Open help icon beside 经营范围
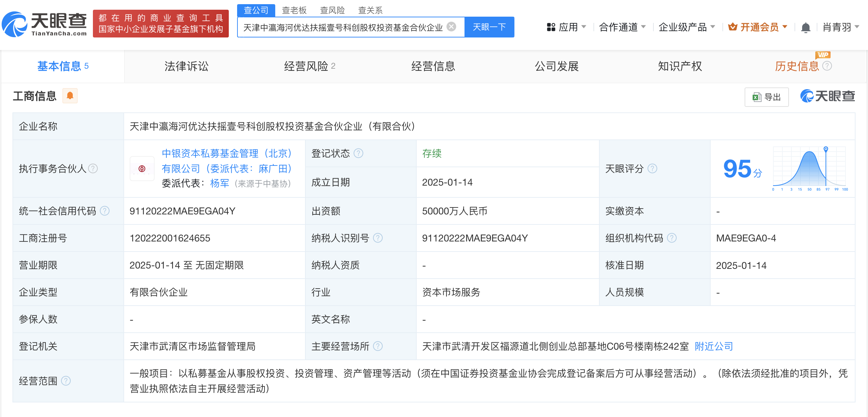 (x=66, y=381)
